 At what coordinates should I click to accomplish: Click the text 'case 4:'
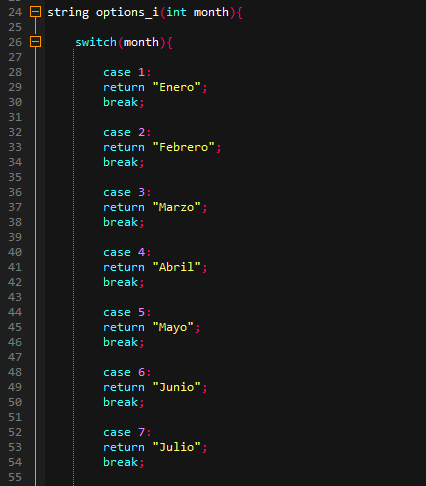click(x=127, y=252)
